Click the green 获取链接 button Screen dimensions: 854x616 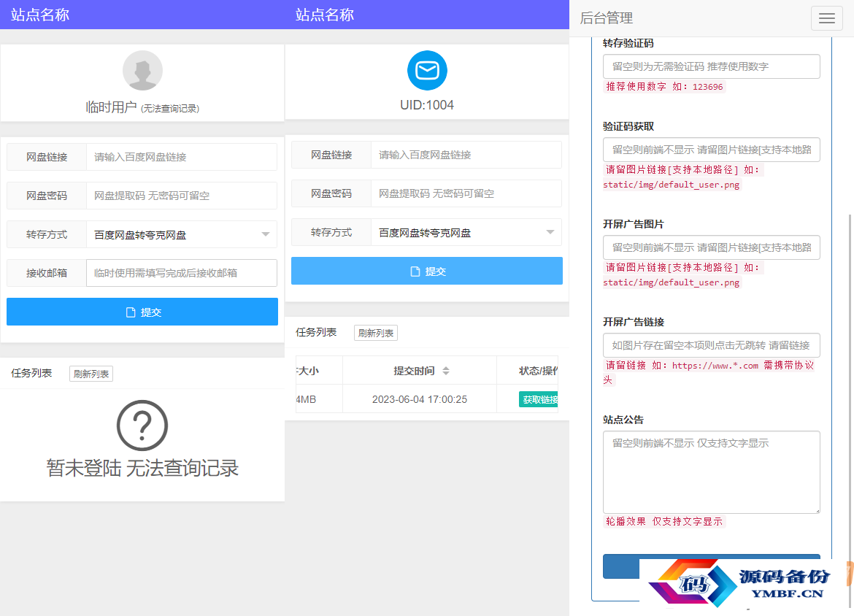[x=539, y=400]
